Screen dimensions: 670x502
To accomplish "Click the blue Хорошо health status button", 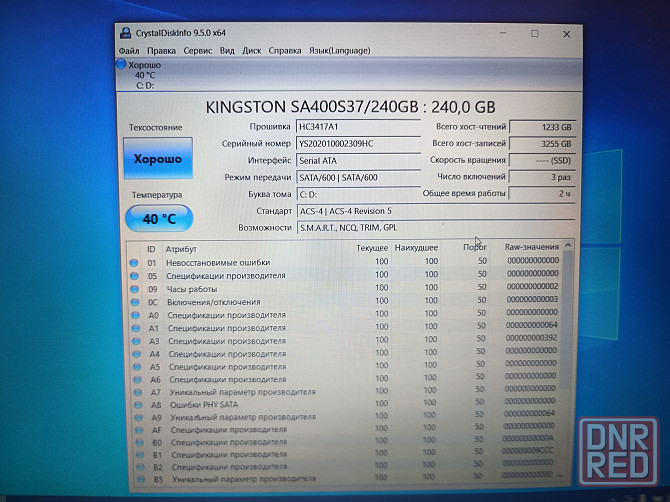I will 158,159.
